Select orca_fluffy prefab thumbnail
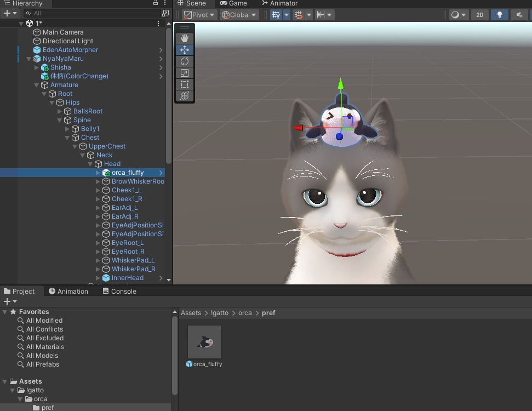The image size is (532, 411). coord(204,342)
